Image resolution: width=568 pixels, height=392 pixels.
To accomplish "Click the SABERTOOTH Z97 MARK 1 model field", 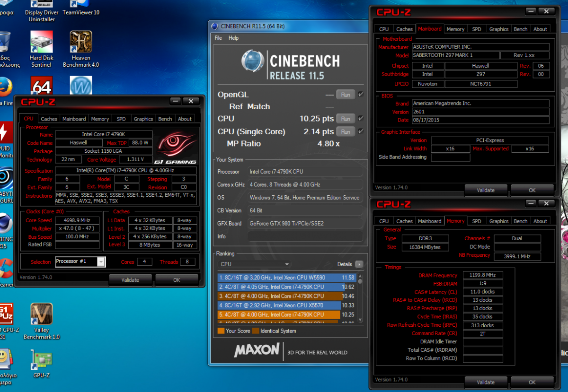I will pyautogui.click(x=455, y=55).
